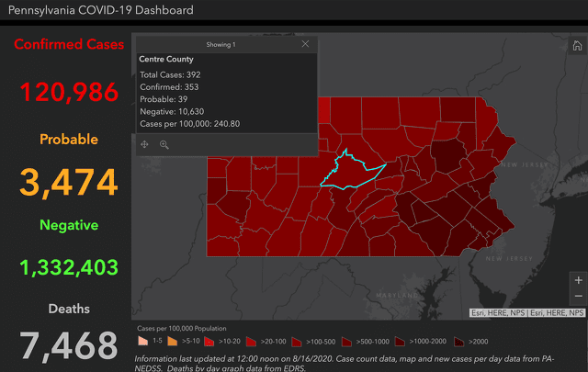Zoom out with the minus button
The width and height of the screenshot is (588, 372).
[578, 297]
